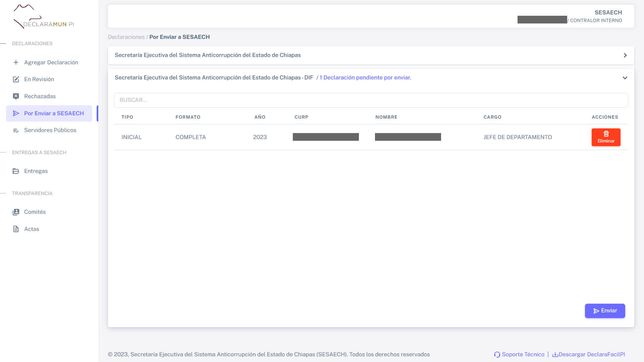644x362 pixels.
Task: Focus the BUSCAR search field
Action: [x=371, y=100]
